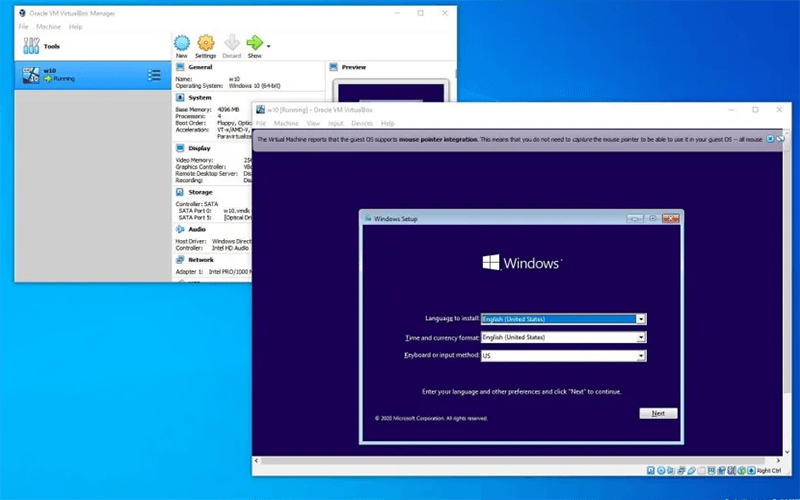The height and width of the screenshot is (500, 800).
Task: Open File menu in VirtualBox Manager
Action: click(23, 27)
